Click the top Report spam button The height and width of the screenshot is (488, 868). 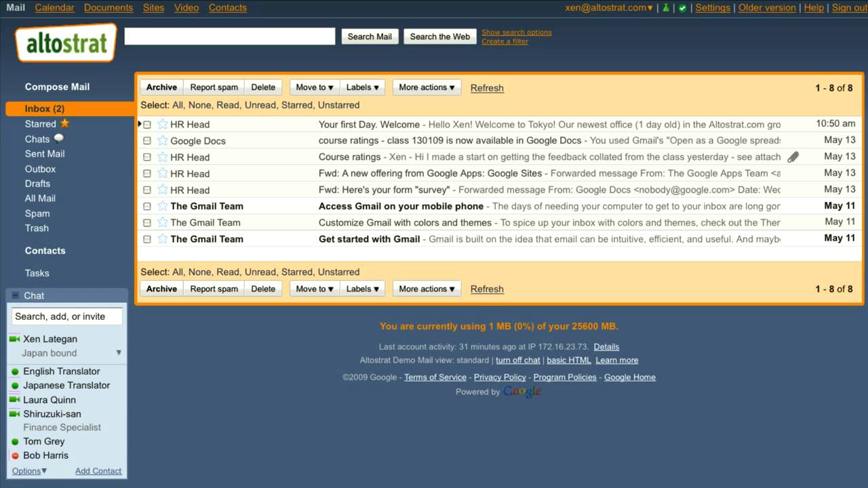214,87
